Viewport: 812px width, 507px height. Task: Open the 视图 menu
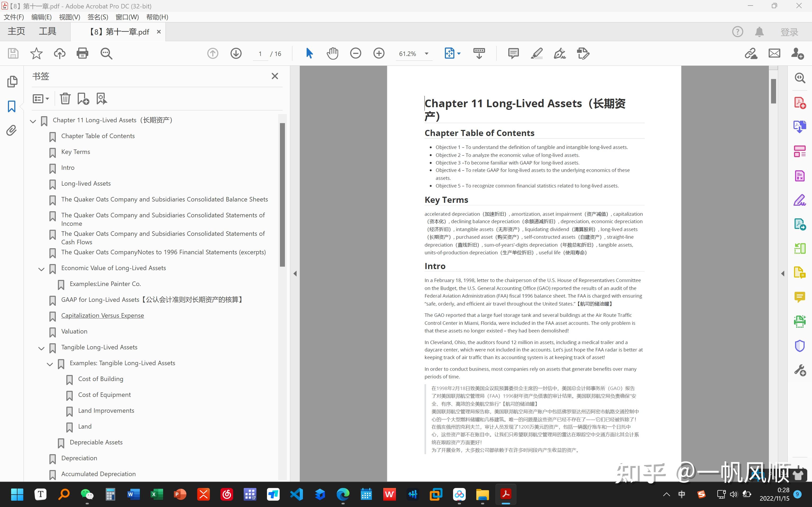click(x=70, y=17)
